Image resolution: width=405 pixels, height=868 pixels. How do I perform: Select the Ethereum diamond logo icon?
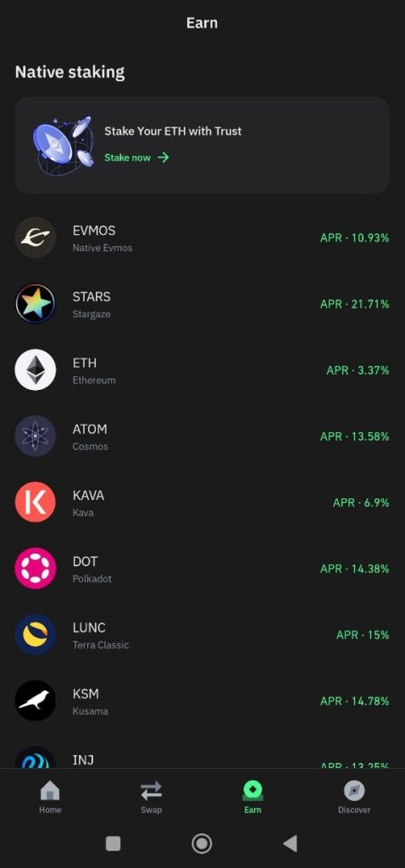coord(36,370)
